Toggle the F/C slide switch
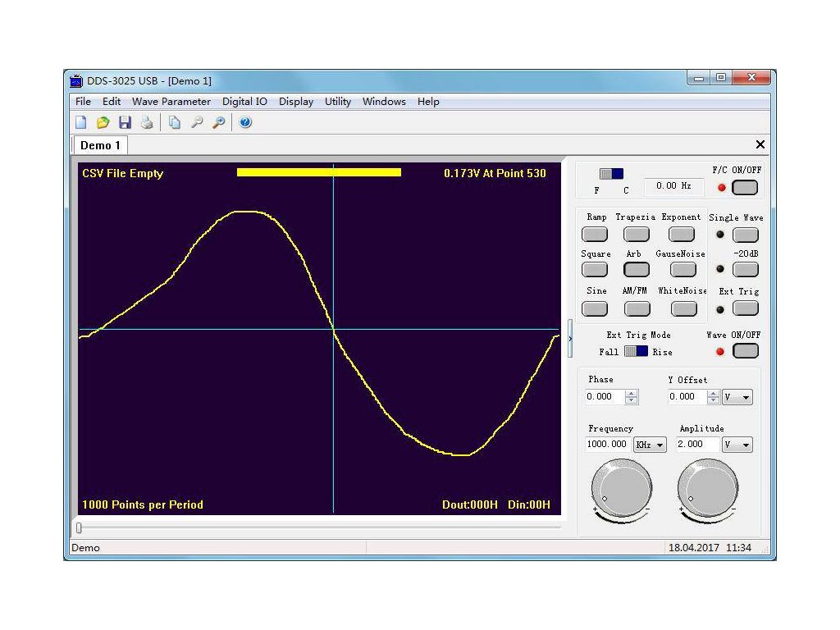 (x=611, y=174)
